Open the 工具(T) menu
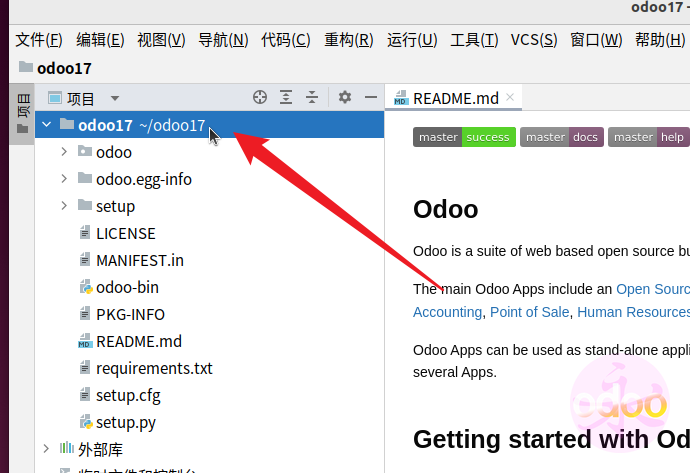 [x=474, y=40]
